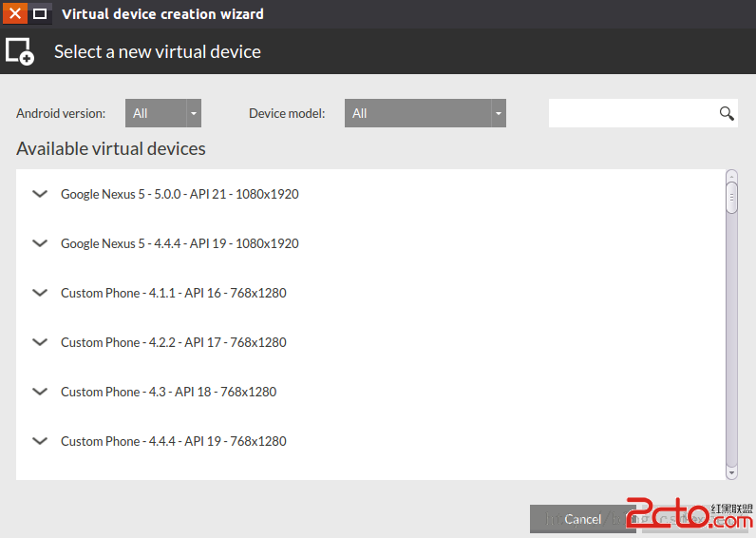Focus the device search field
This screenshot has width=756, height=538.
(x=643, y=113)
